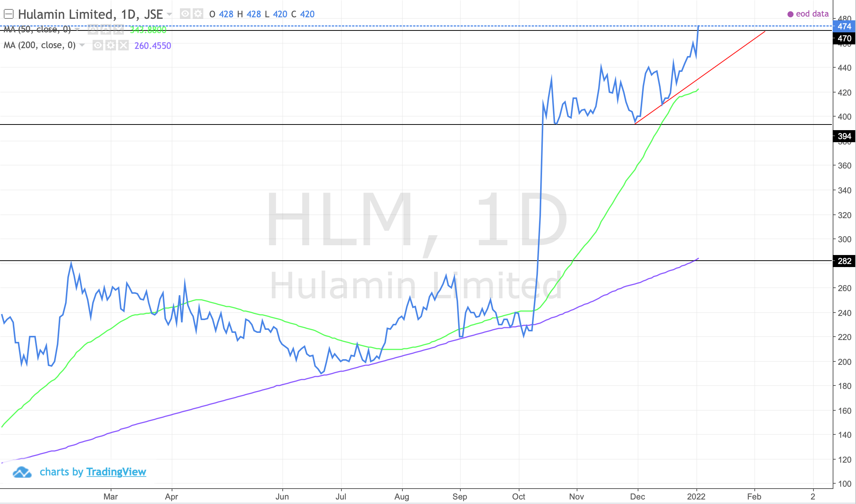
Task: Click the Mar label on time axis
Action: click(x=111, y=496)
